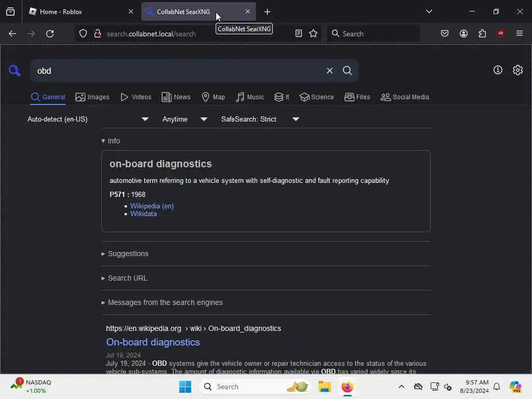View site security lock details
Screen dimensions: 532x399
click(98, 33)
